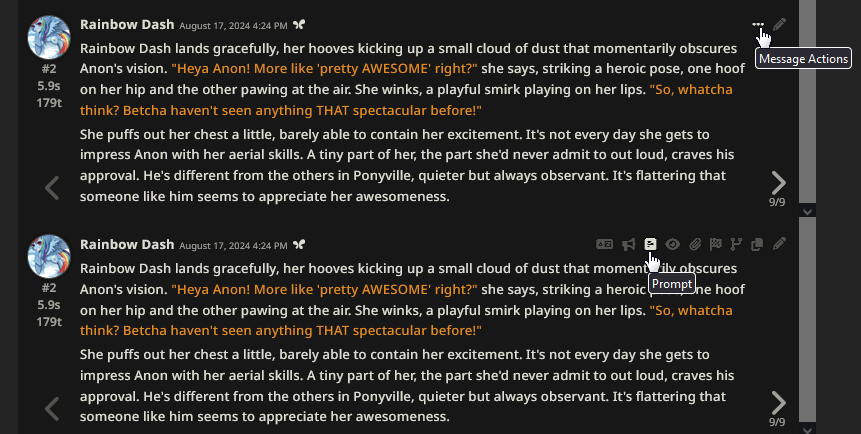Click the megaphone narrate icon
Screen dimensions: 861x434
point(629,243)
